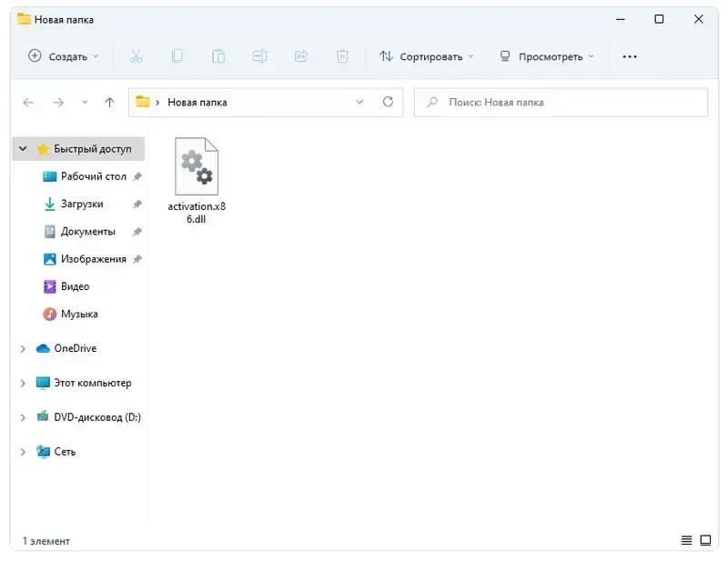728x561 pixels.
Task: Open Документы folder in sidebar
Action: (79, 232)
